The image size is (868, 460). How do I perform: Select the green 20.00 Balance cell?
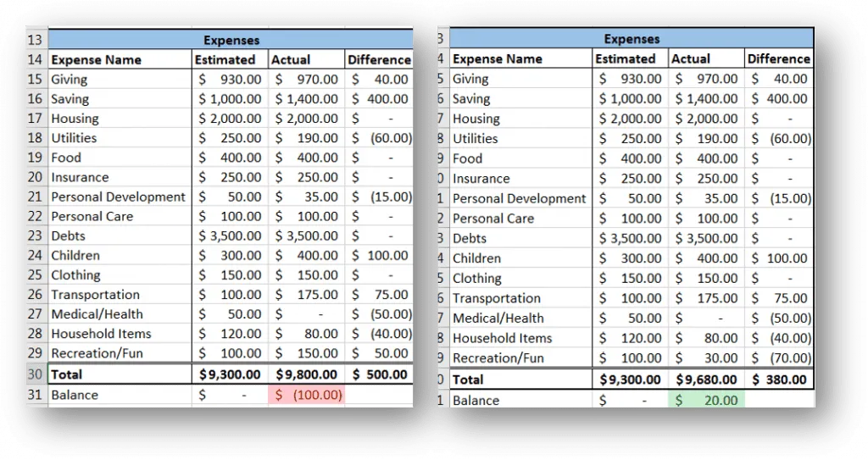point(706,400)
